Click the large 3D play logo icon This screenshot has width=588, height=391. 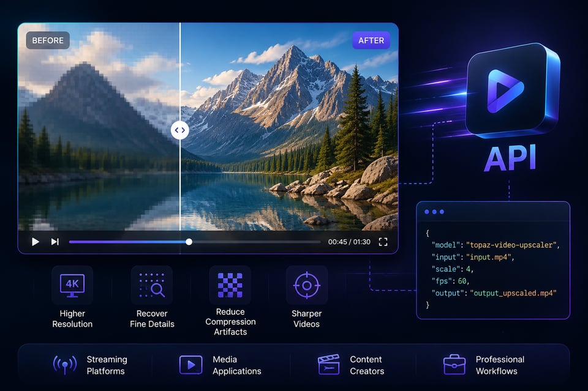pos(512,90)
